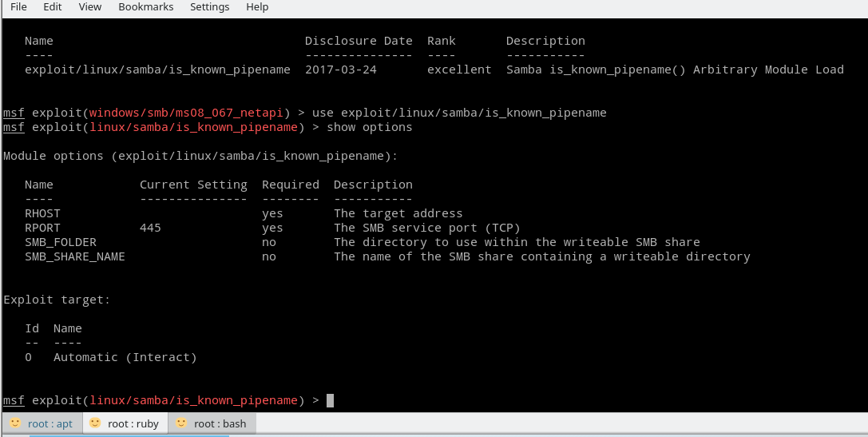Click the RHOST option name
The height and width of the screenshot is (437, 868).
(x=42, y=213)
